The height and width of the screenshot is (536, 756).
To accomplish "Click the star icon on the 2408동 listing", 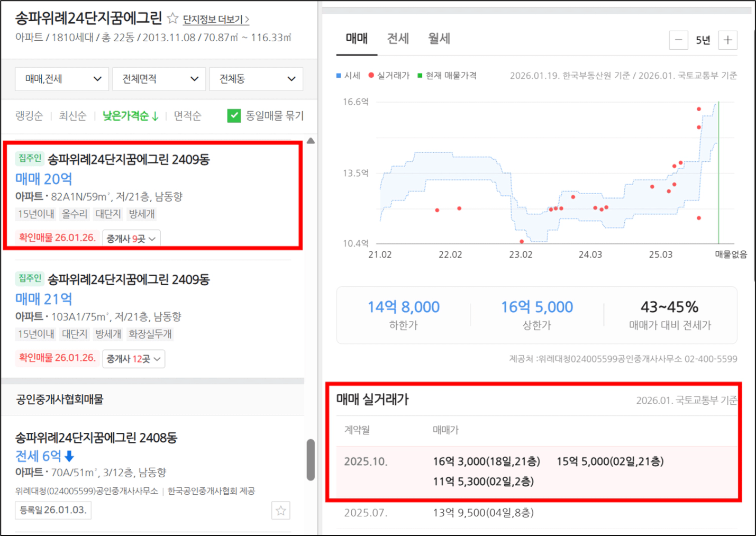I will point(280,511).
